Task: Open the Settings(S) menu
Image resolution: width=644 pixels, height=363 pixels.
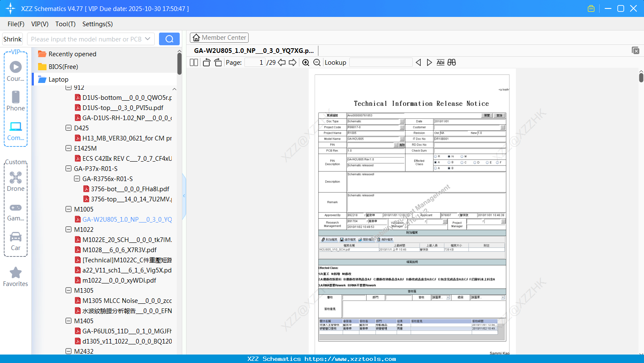Action: tap(98, 24)
